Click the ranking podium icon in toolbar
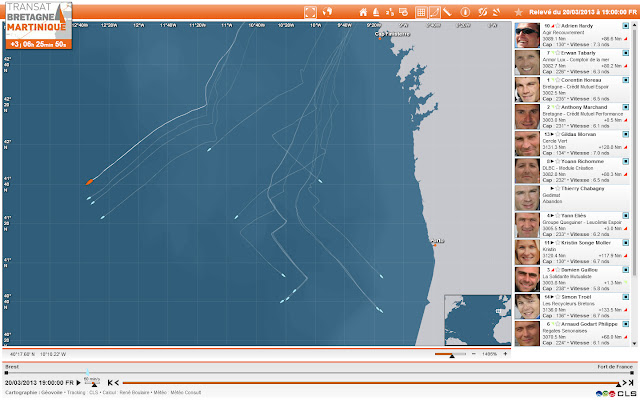The height and width of the screenshot is (400, 640). 390,12
